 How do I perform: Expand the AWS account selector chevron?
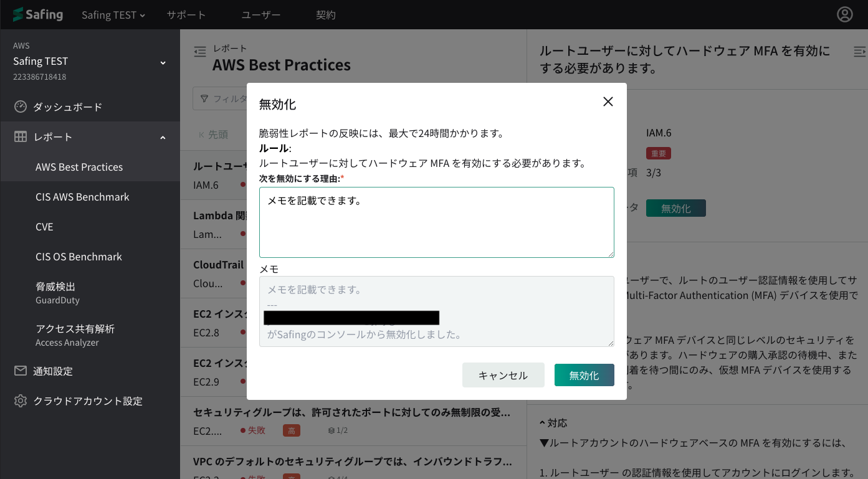coord(163,62)
